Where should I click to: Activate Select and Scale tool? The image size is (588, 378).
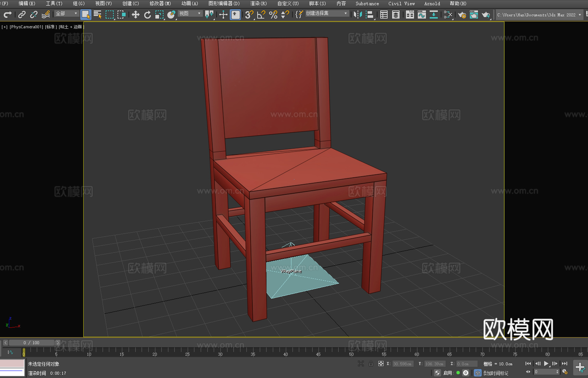click(x=159, y=14)
